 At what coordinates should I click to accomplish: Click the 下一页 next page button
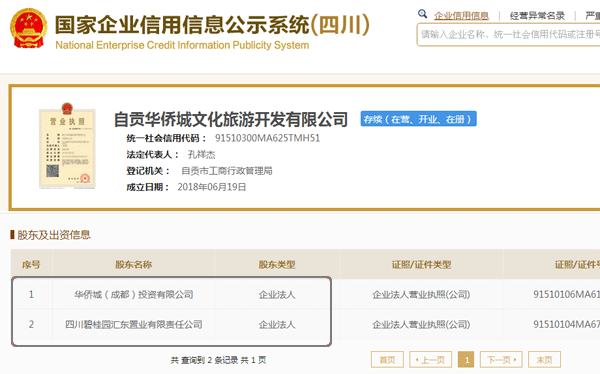(x=501, y=359)
